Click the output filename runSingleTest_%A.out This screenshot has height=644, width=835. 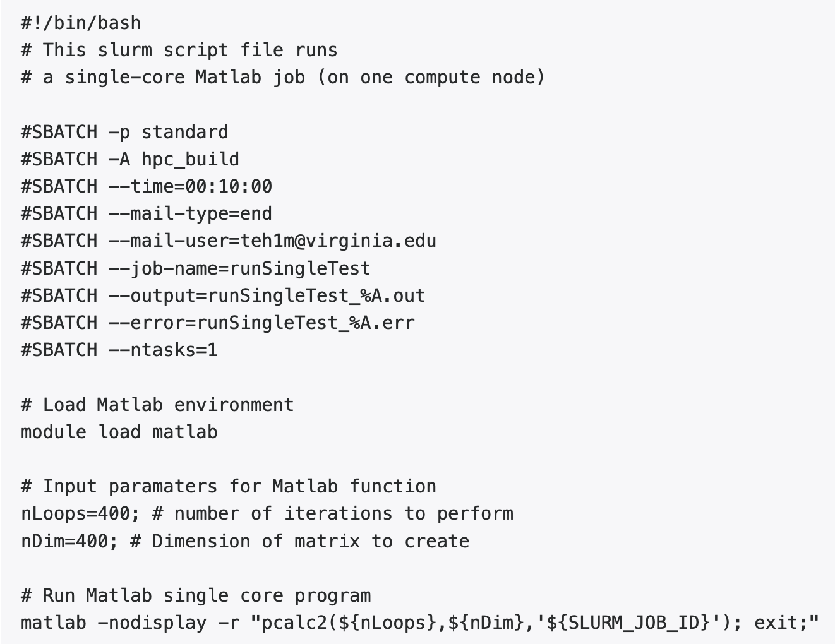[x=316, y=296]
